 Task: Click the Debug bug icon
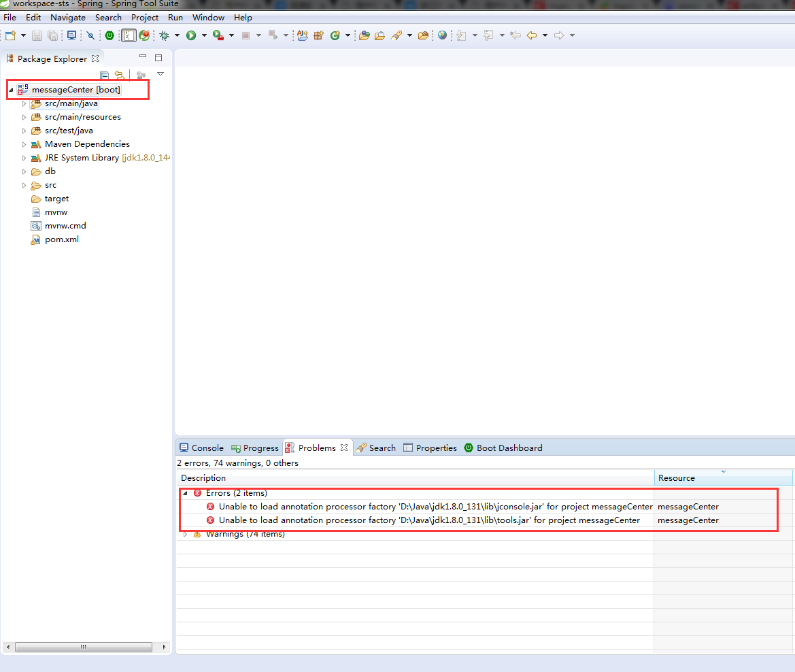pos(165,35)
